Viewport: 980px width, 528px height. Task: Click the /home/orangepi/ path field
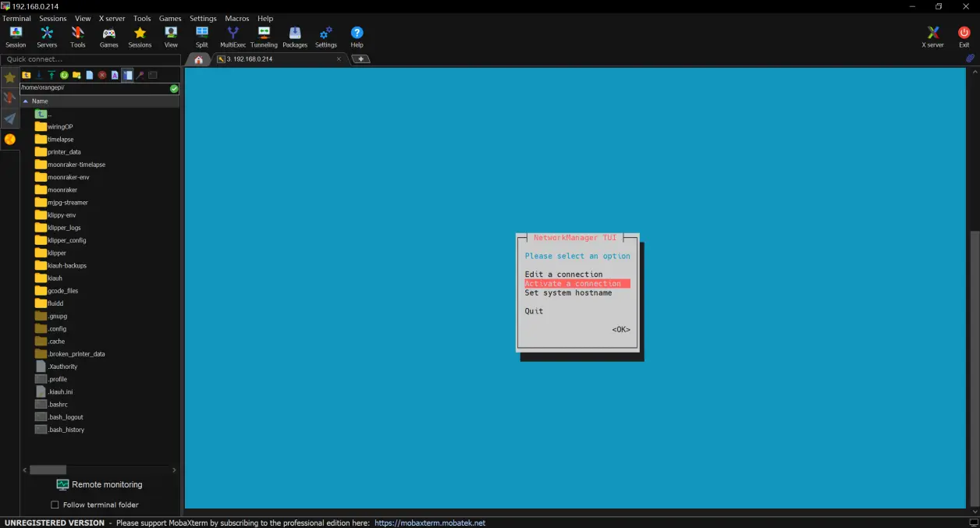pyautogui.click(x=94, y=88)
